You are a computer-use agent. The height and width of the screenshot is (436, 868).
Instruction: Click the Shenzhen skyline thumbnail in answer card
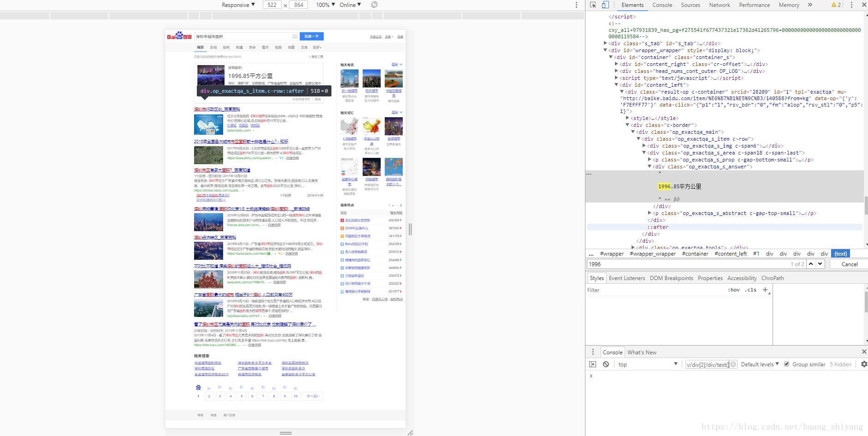click(211, 75)
